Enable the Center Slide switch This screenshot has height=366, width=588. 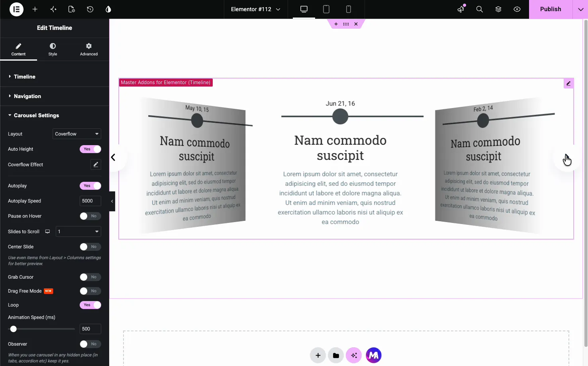[x=90, y=247]
